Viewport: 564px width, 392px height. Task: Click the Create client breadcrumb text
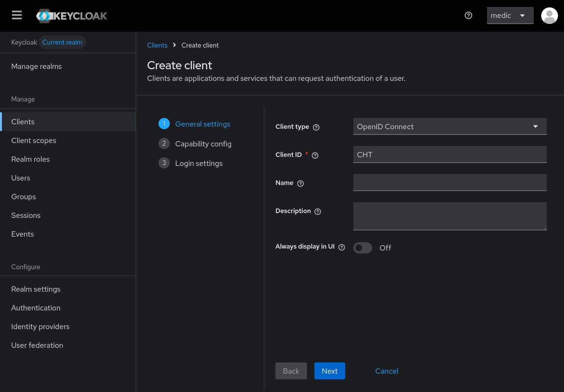click(x=200, y=45)
